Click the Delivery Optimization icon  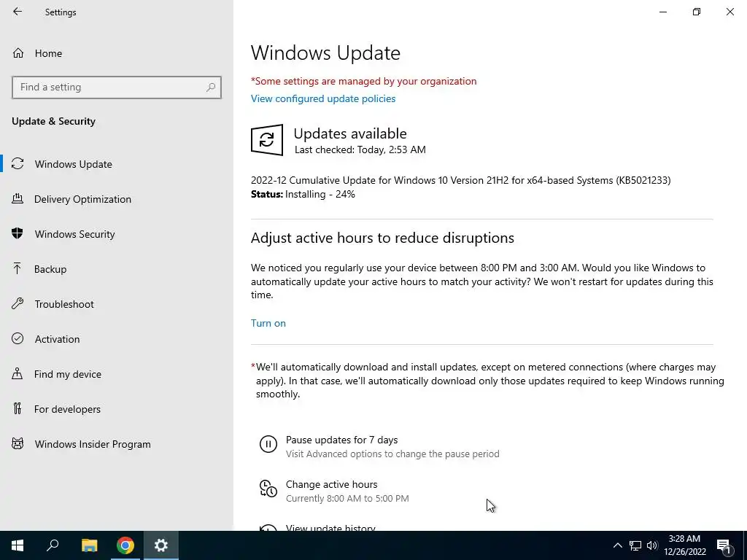click(18, 198)
